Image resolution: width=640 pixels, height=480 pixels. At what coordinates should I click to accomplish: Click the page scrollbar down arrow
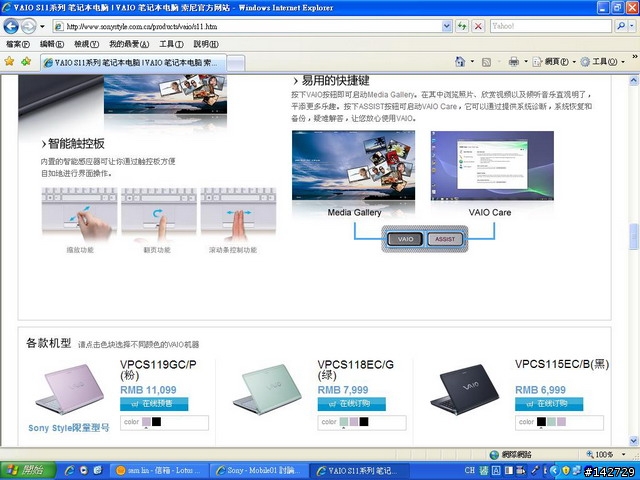[x=633, y=441]
